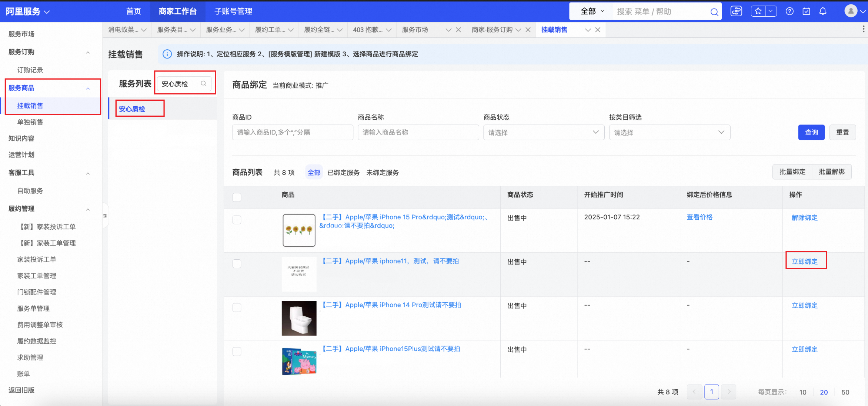This screenshot has width=868, height=406.
Task: Open the iPhone15Plus product title link
Action: (390, 349)
